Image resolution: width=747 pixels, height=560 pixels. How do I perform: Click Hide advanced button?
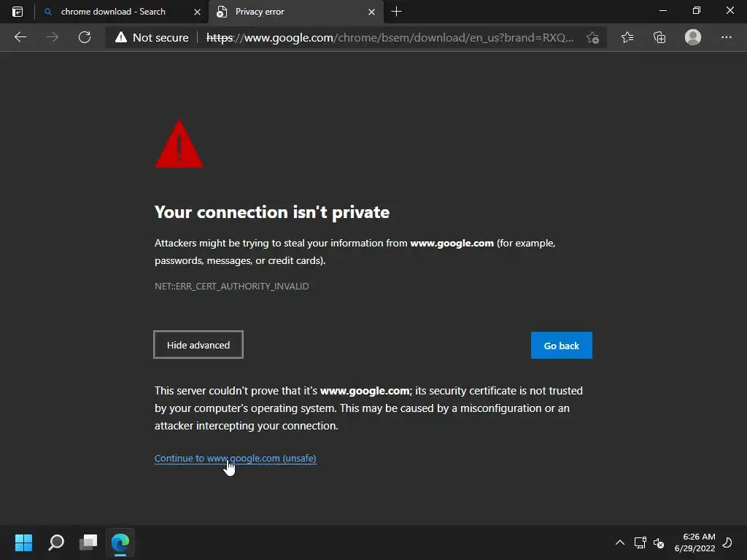[x=198, y=345]
